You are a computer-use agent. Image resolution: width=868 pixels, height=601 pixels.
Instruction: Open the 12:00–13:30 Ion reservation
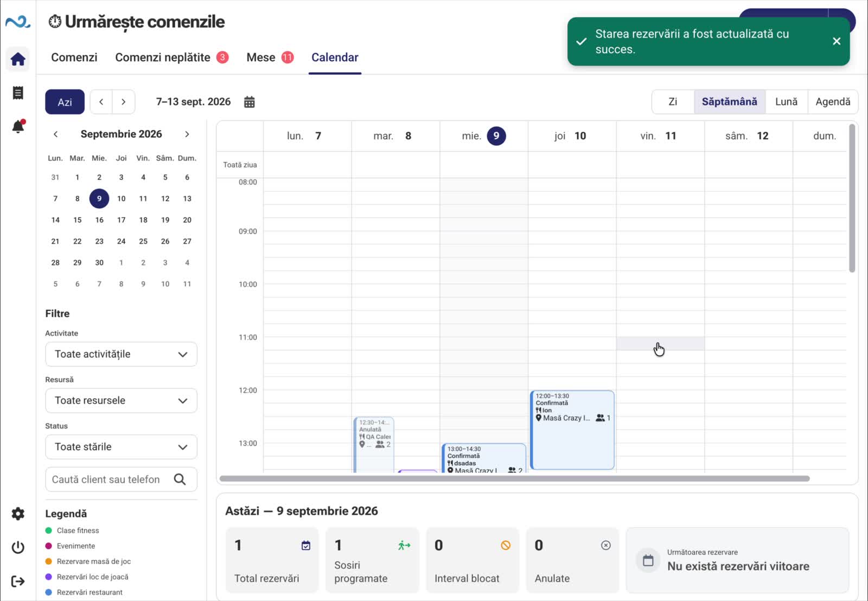(572, 430)
